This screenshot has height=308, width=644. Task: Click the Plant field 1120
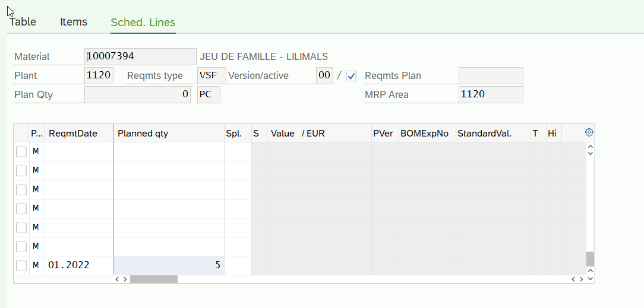click(x=99, y=75)
